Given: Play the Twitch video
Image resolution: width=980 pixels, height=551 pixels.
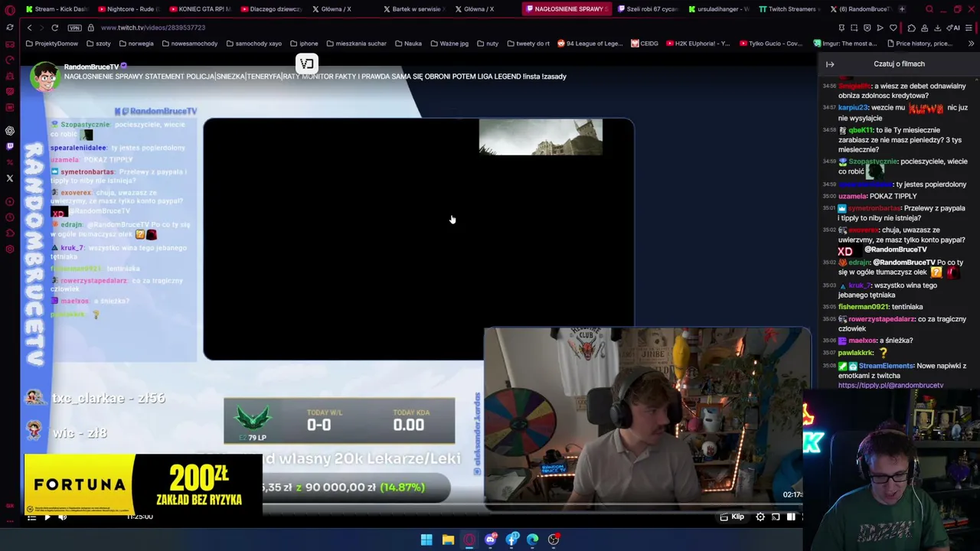Looking at the screenshot, I should pyautogui.click(x=47, y=517).
